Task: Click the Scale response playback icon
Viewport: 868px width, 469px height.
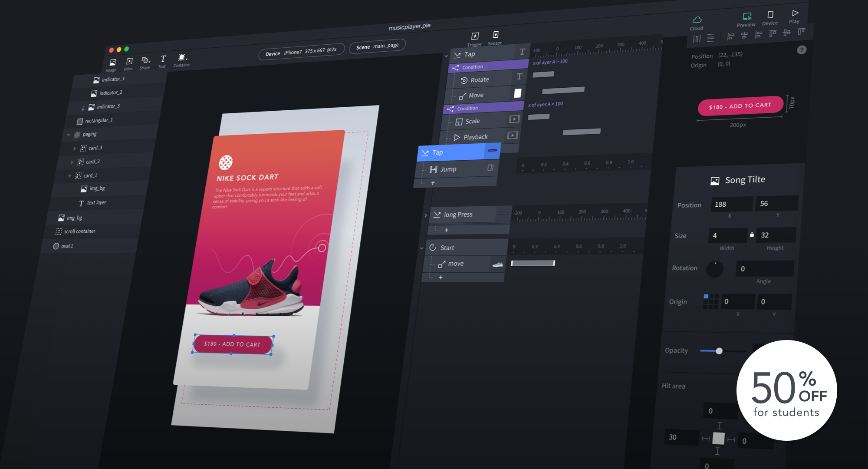Action: pos(514,119)
